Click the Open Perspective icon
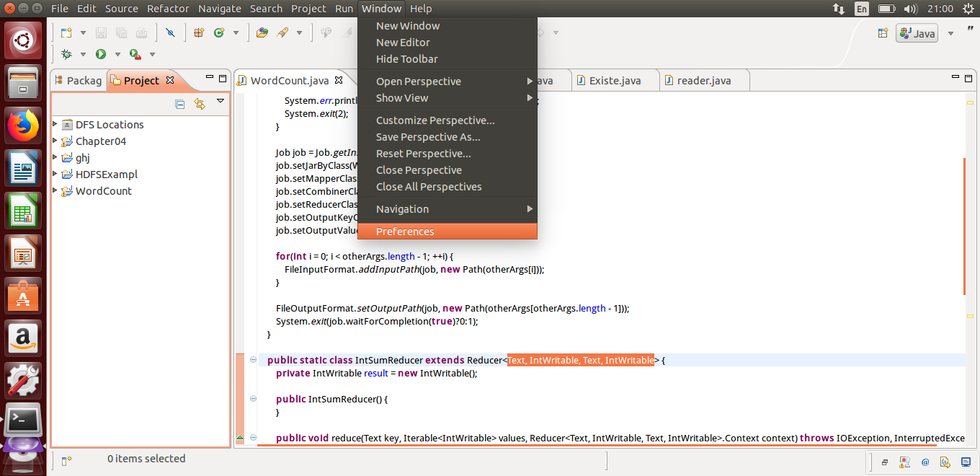 point(883,33)
